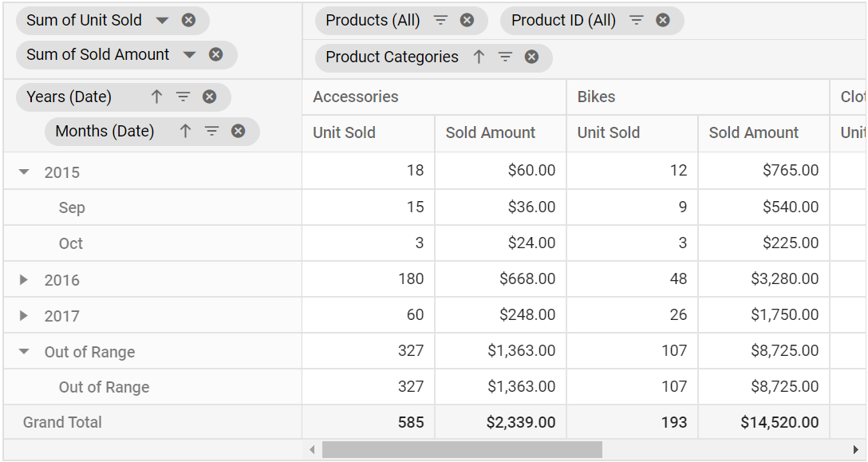Viewport: 868px width, 462px height.
Task: Select the Oct month row label
Action: coord(71,243)
